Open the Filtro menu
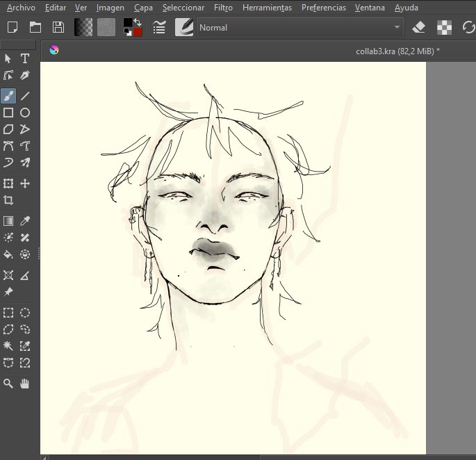This screenshot has width=476, height=460. pyautogui.click(x=223, y=8)
